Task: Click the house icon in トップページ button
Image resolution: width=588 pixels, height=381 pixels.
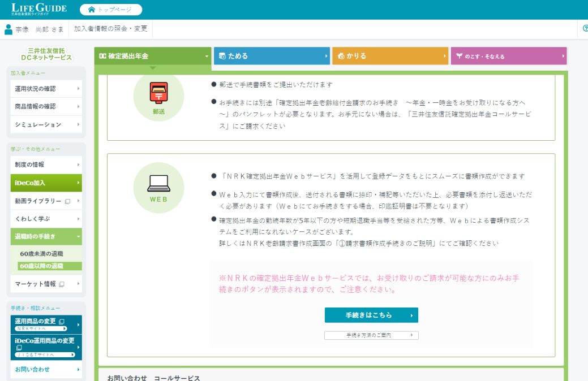Action: coord(91,10)
